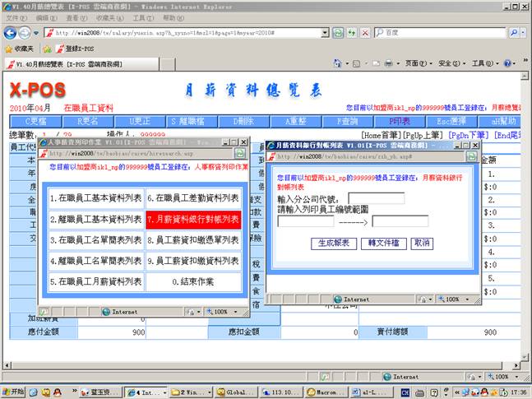
Task: Click the 取消 cancel button
Action: pos(422,244)
